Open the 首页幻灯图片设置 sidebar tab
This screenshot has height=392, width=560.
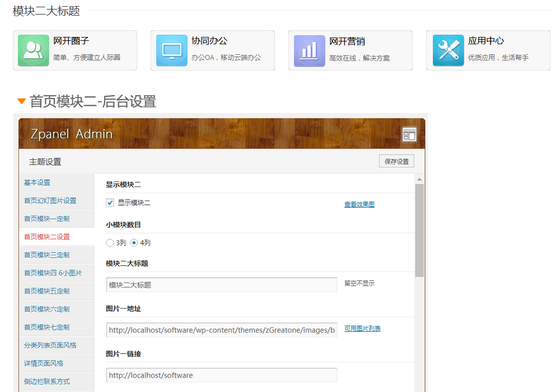point(57,200)
